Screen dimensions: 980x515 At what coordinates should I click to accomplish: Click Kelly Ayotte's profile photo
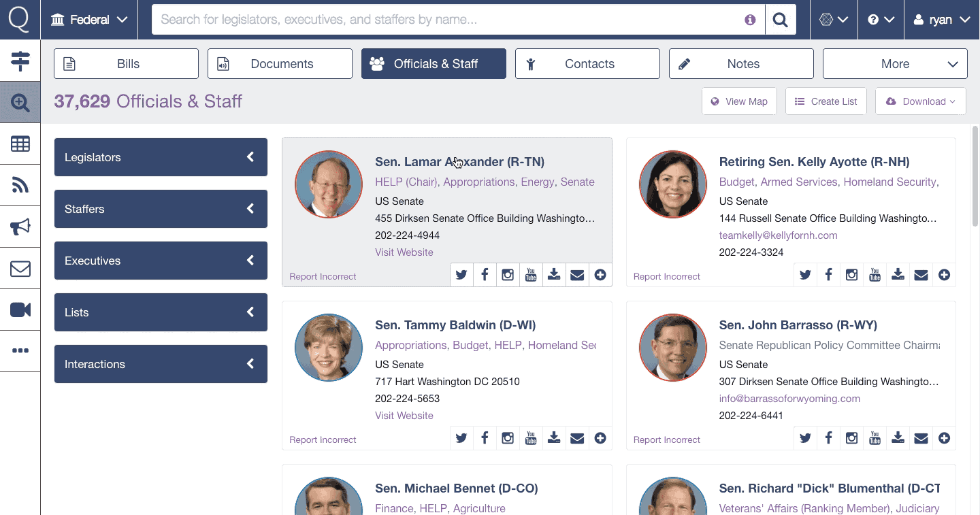point(673,184)
